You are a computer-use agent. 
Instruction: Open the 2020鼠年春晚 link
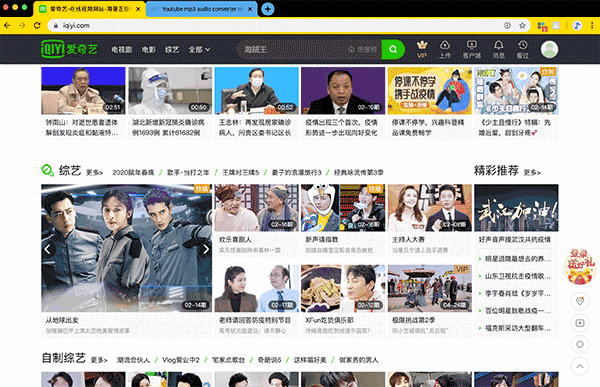pyautogui.click(x=133, y=173)
